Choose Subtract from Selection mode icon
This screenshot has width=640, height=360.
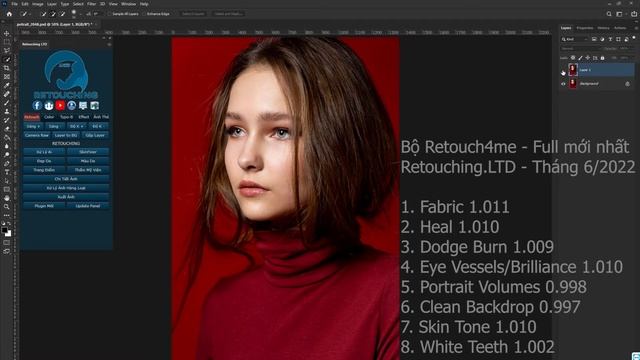(x=62, y=14)
